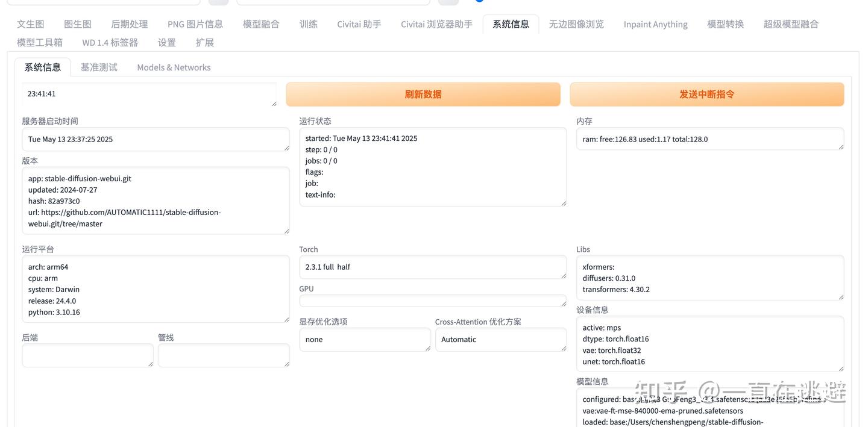Viewport: 868px width, 427px height.
Task: Click inside the 运行状态 text box
Action: (433, 167)
